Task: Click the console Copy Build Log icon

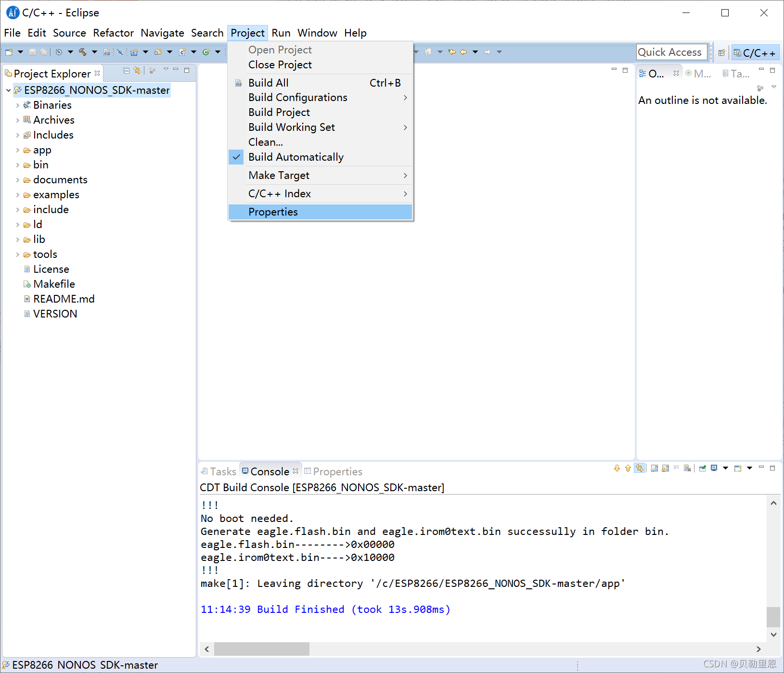Action: click(655, 468)
